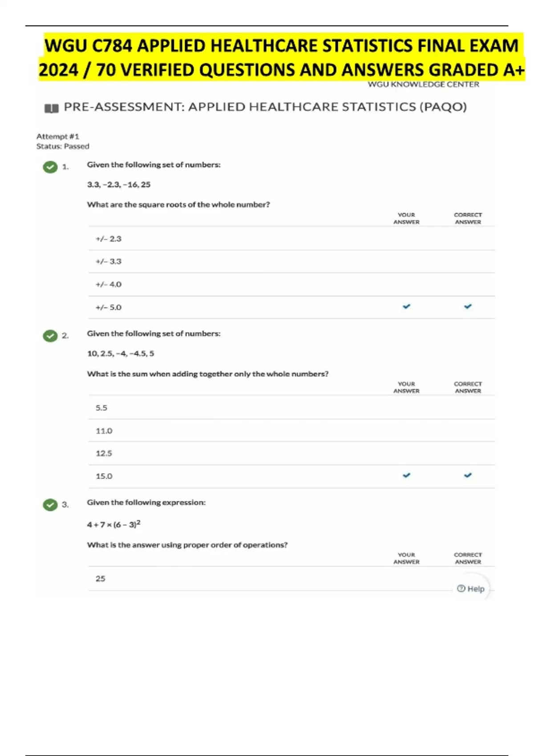Click the Pre-Assessment Applied Healthcare Statistics heading
This screenshot has height=756, width=534.
tap(265, 107)
